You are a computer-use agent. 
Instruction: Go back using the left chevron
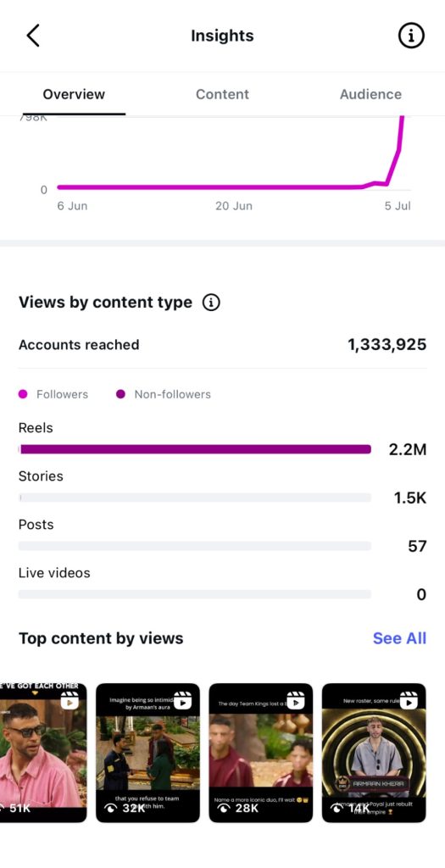pyautogui.click(x=33, y=36)
